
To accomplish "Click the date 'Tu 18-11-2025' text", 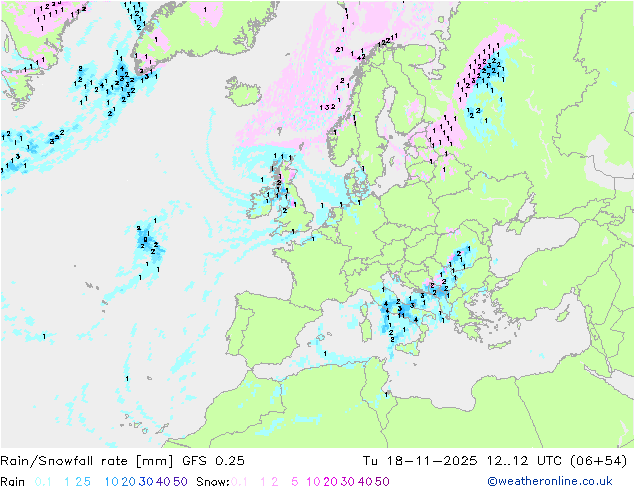I will click(x=420, y=461).
